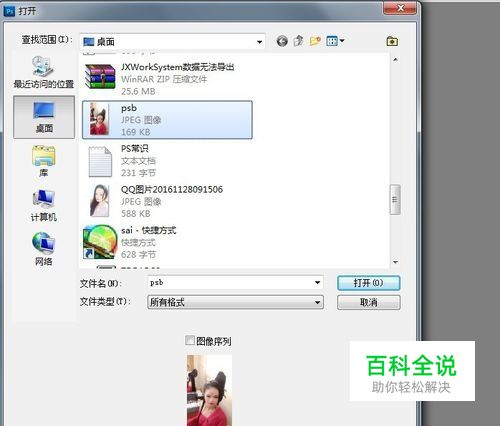Click the Open (打开) button
Viewport: 500px width, 426px height.
[x=368, y=283]
